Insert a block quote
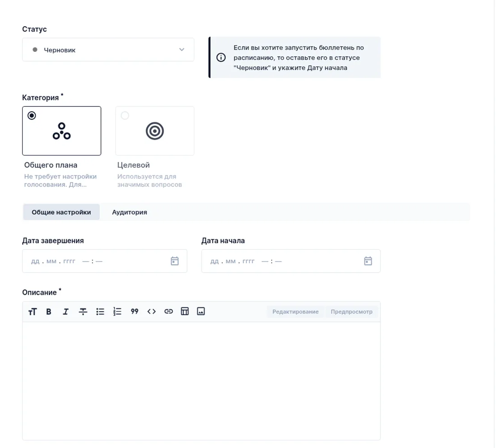496x448 pixels. click(134, 312)
